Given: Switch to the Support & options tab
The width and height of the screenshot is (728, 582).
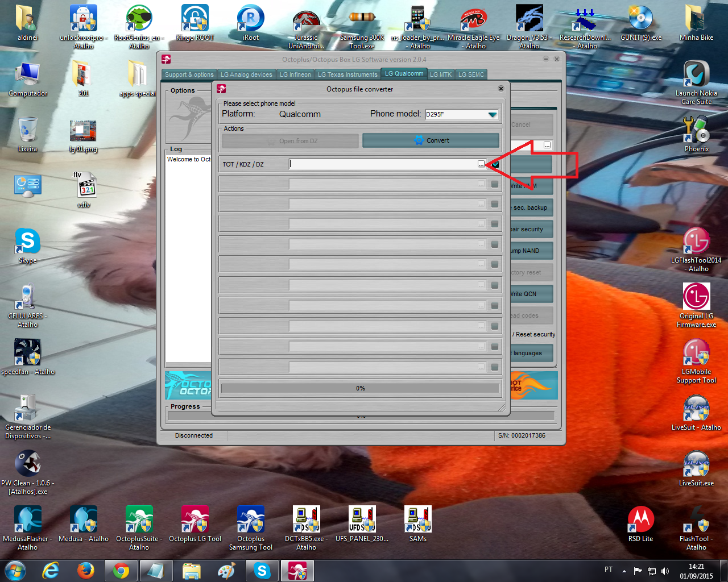Looking at the screenshot, I should pos(189,74).
